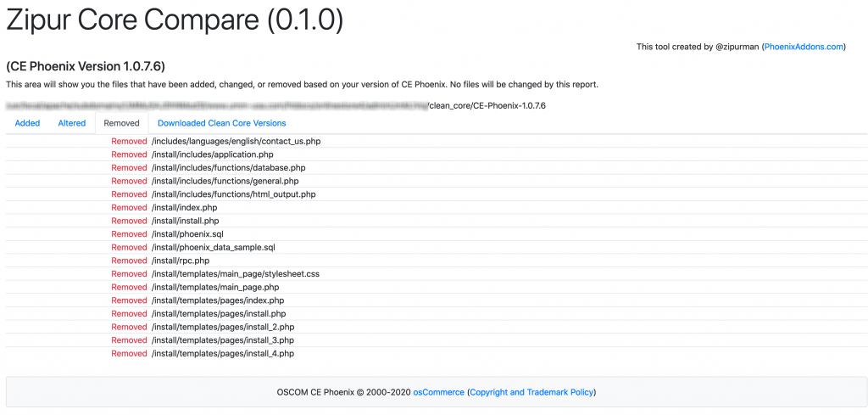Click the contact_us.php removed file row
Viewport: 868px width, 415px height.
437,141
